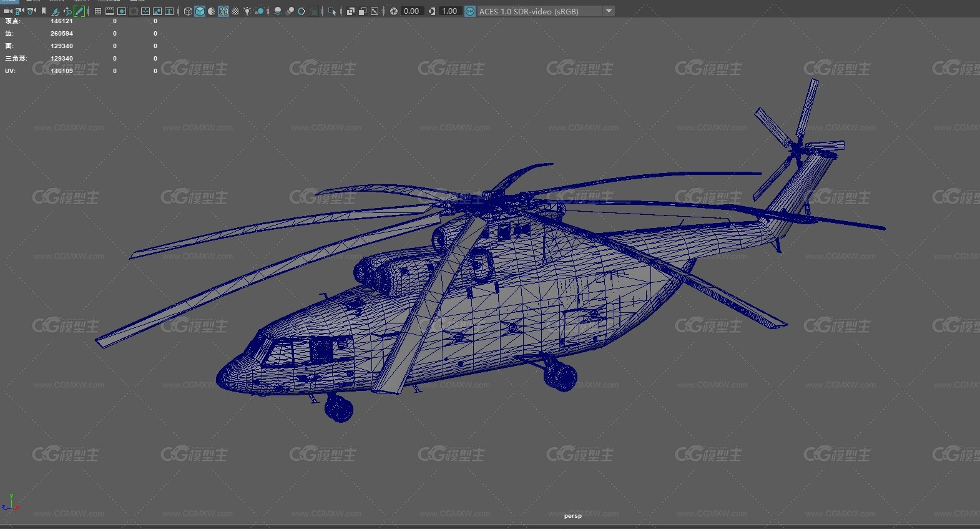Image resolution: width=980 pixels, height=529 pixels.
Task: Enable Screen Space Ambient Occlusion icon
Action: [x=278, y=11]
